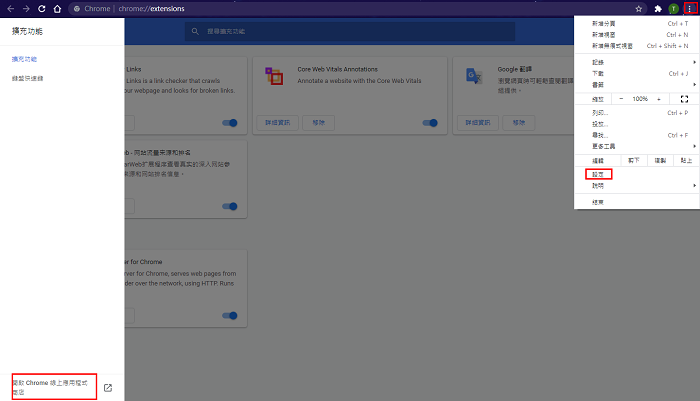Image resolution: width=700 pixels, height=401 pixels.
Task: Turn off the SimilarWeb extension switch
Action: (230, 206)
